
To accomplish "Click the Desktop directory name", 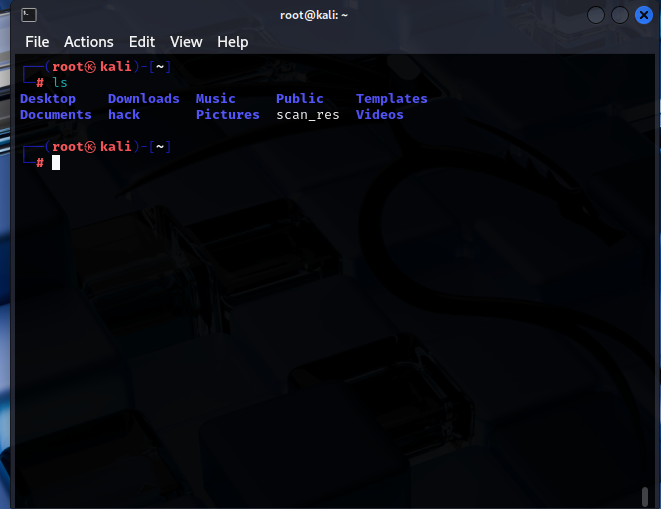I will pyautogui.click(x=48, y=99).
